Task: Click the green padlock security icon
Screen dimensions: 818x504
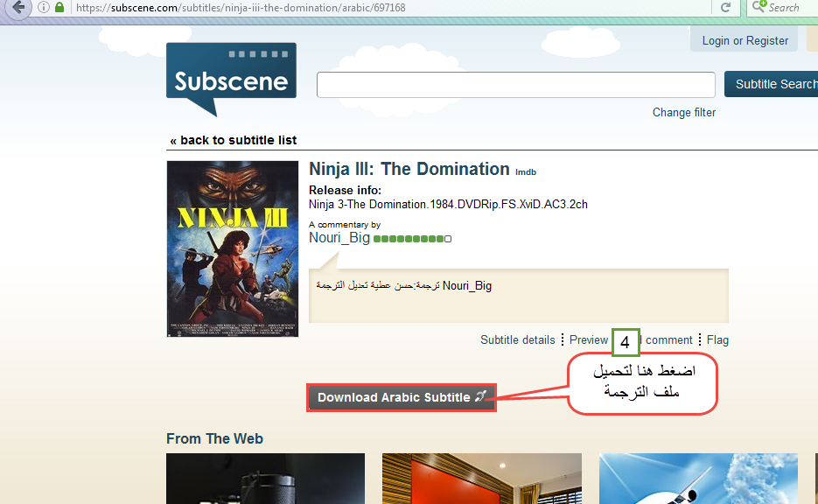Action: point(59,7)
